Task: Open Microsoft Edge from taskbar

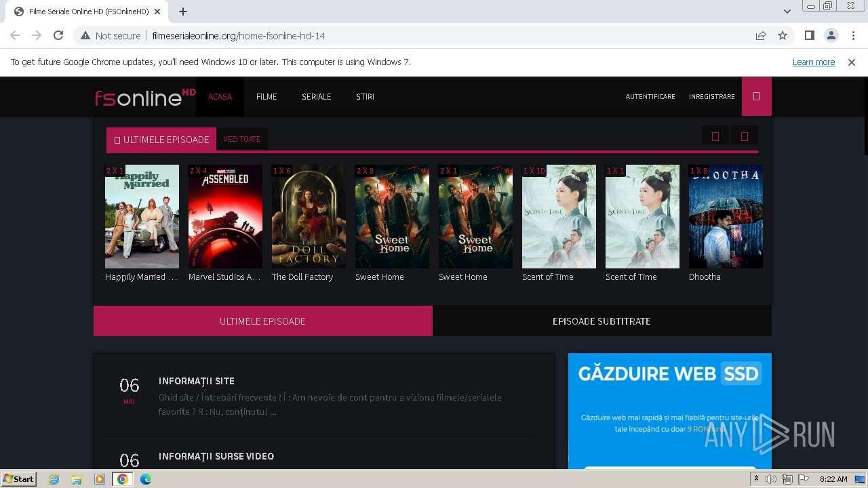Action: click(146, 479)
